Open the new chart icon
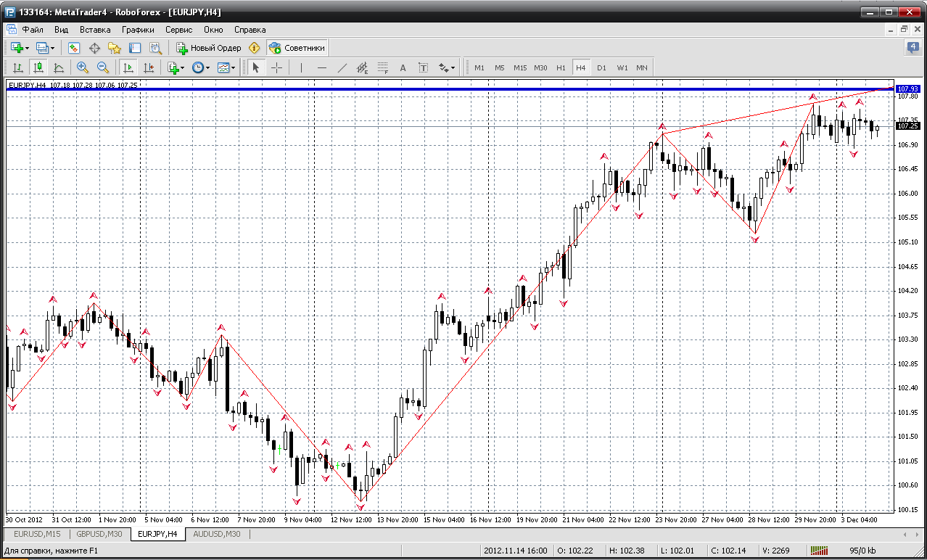This screenshot has width=927, height=560. pos(17,48)
